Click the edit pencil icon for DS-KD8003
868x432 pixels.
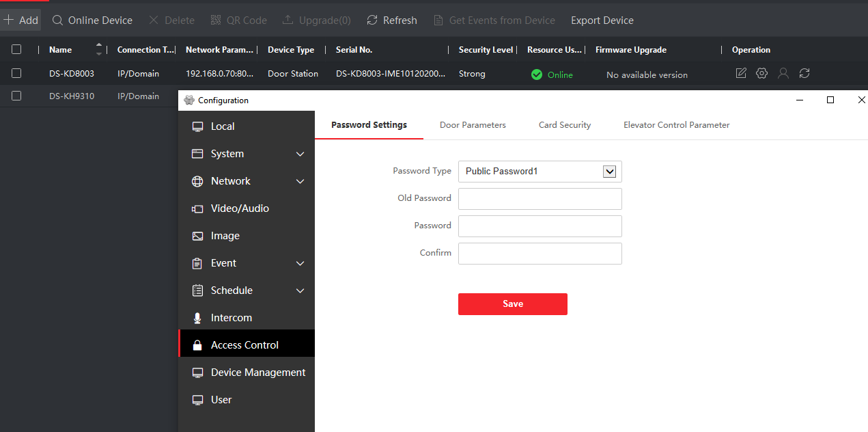741,73
